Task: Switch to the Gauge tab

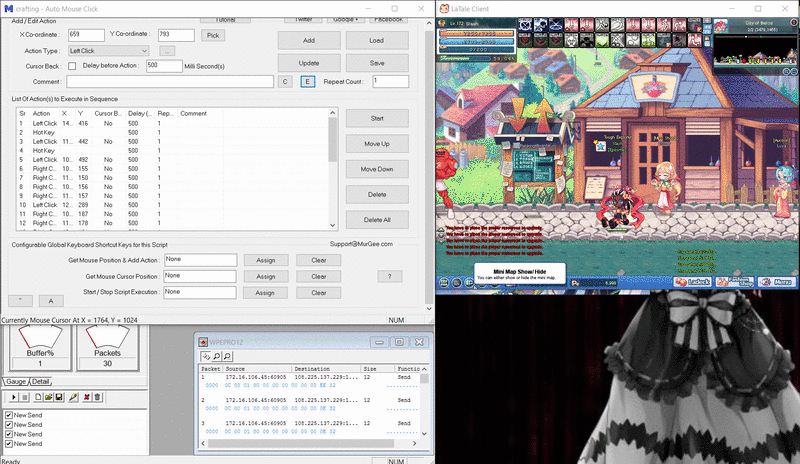Action: (x=16, y=381)
